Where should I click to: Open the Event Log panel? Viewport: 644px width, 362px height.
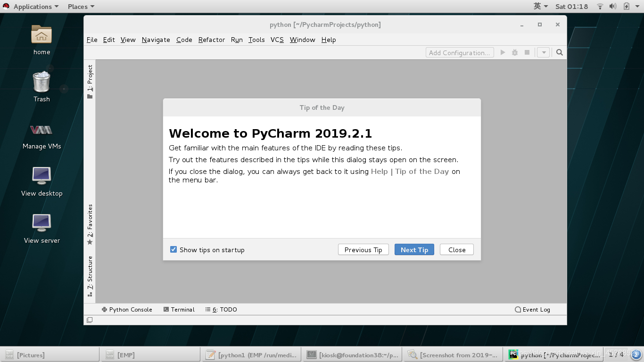tap(532, 309)
